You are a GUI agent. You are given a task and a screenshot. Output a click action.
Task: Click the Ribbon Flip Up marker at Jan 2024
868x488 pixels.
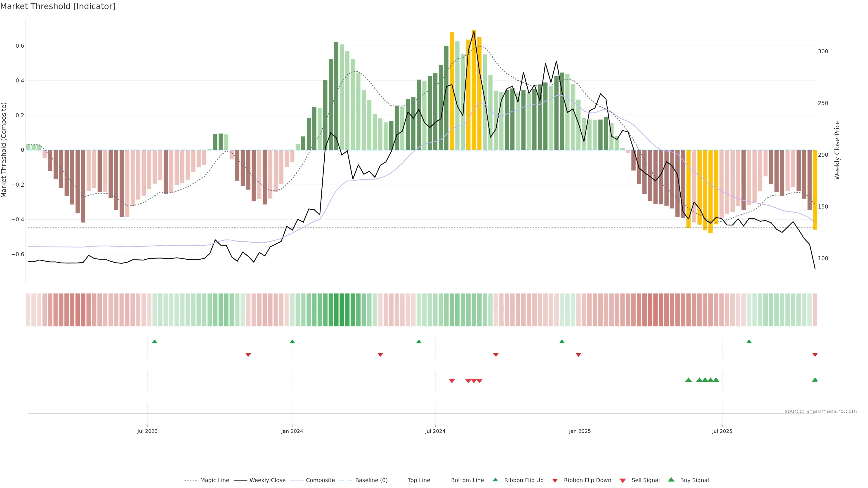coord(292,342)
